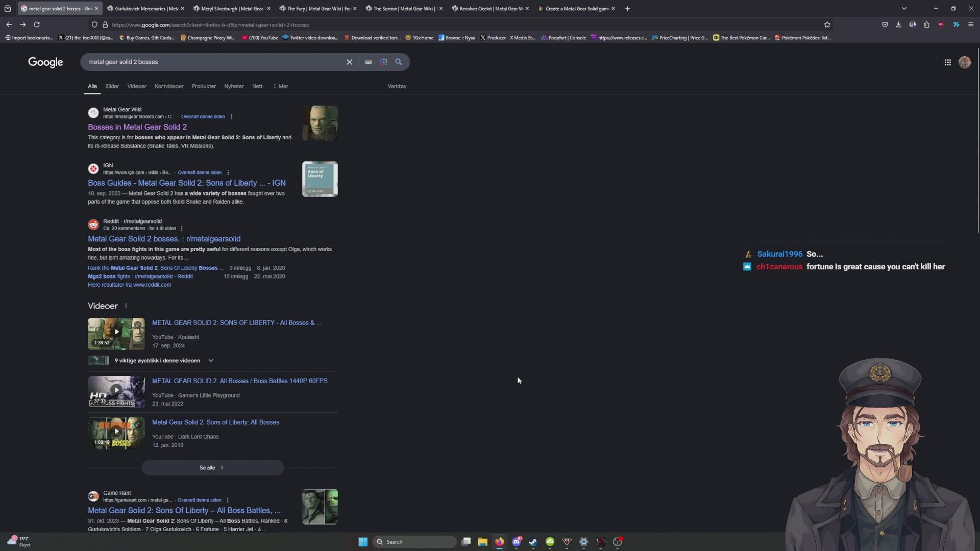Open the IGN Boss Guides result link
Viewport: 980px width, 551px height.
point(187,183)
